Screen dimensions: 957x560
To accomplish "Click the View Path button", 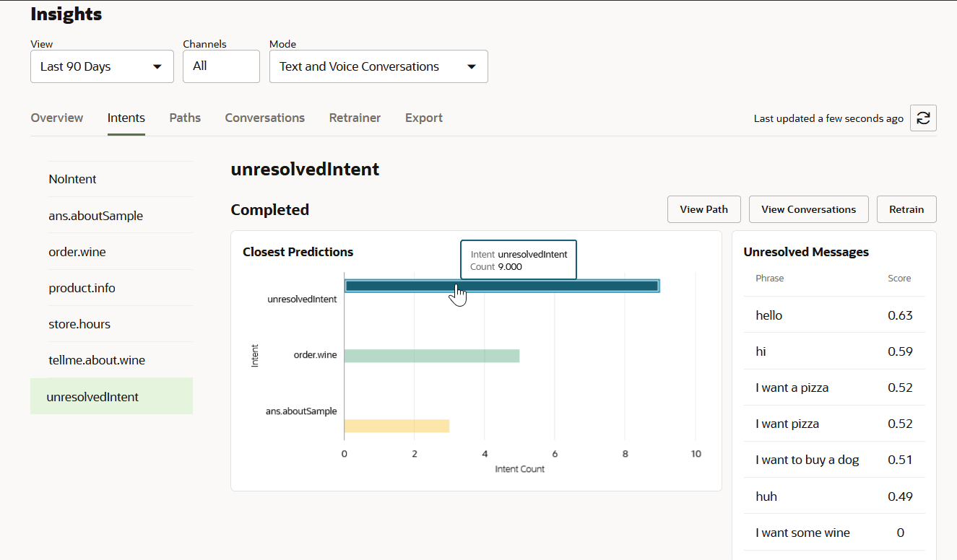I will 703,209.
